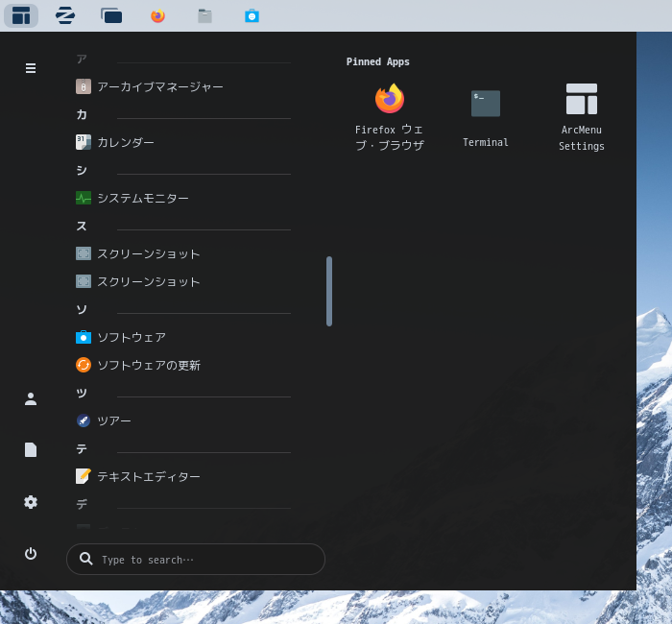
Task: Click the magnifier icon in the search box
Action: tap(85, 559)
